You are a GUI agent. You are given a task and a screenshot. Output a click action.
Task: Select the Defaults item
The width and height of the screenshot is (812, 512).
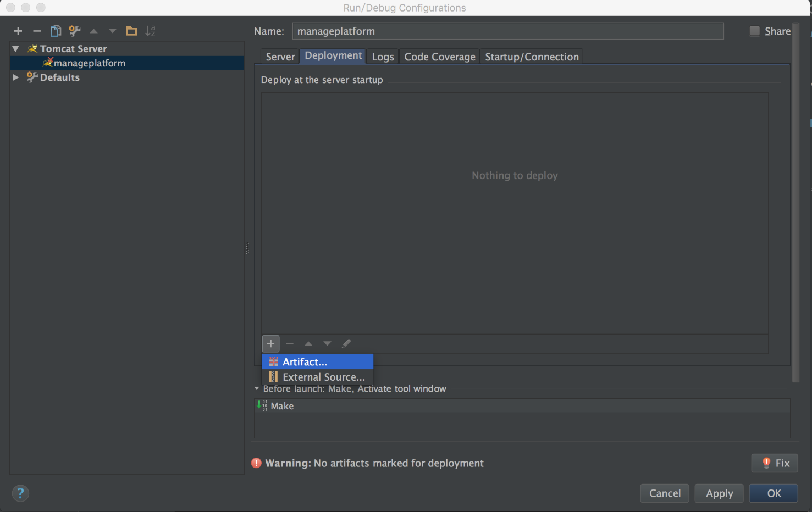[59, 77]
